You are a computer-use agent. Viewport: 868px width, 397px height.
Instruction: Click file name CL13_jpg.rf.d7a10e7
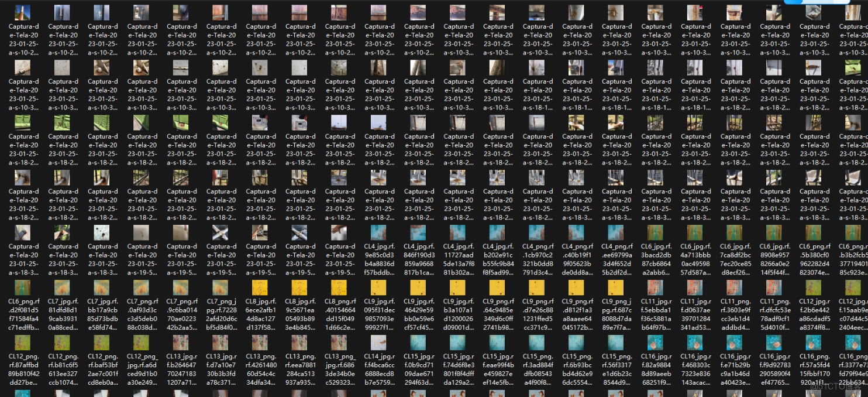pyautogui.click(x=222, y=369)
